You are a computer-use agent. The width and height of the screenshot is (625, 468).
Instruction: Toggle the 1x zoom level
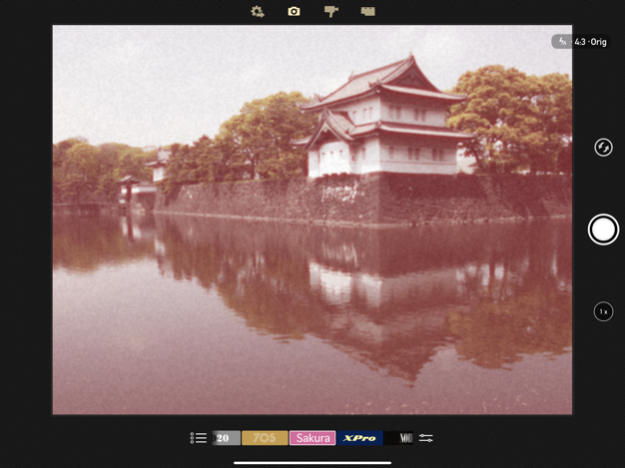point(603,312)
